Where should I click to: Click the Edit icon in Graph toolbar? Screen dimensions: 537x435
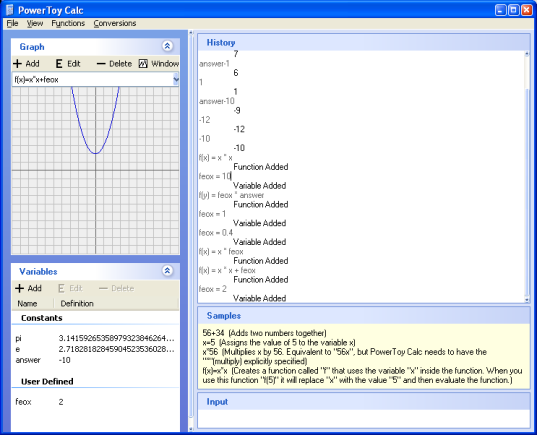coord(59,64)
